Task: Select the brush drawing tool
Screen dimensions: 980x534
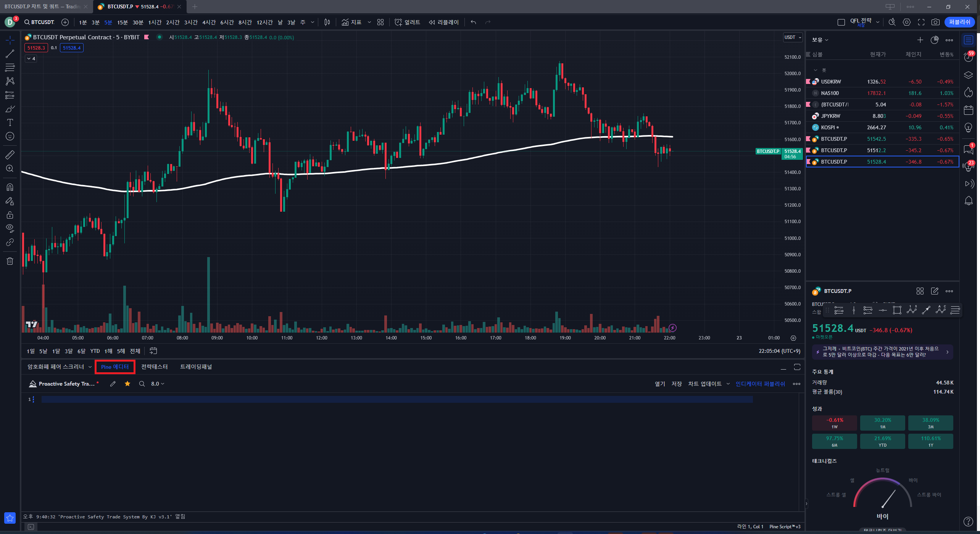Action: [x=10, y=109]
